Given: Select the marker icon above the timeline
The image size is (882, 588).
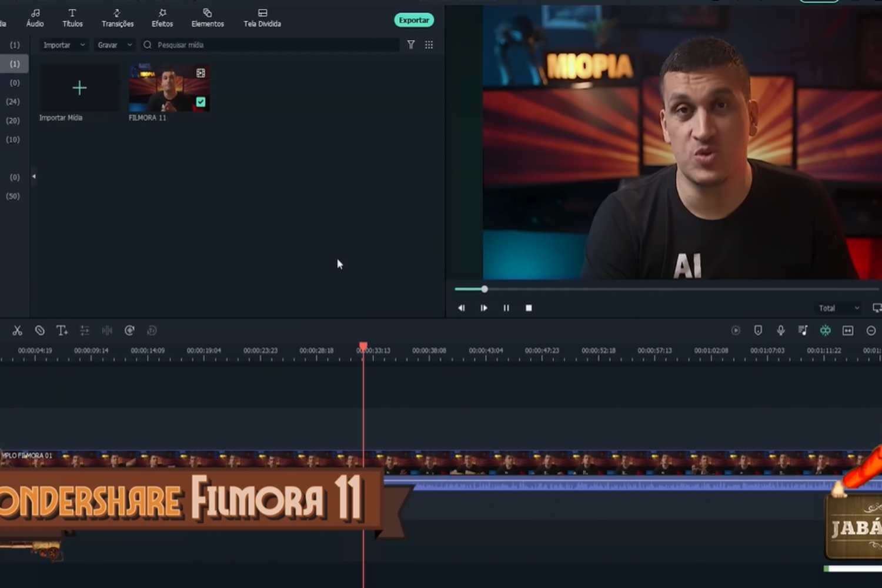Looking at the screenshot, I should [x=759, y=330].
